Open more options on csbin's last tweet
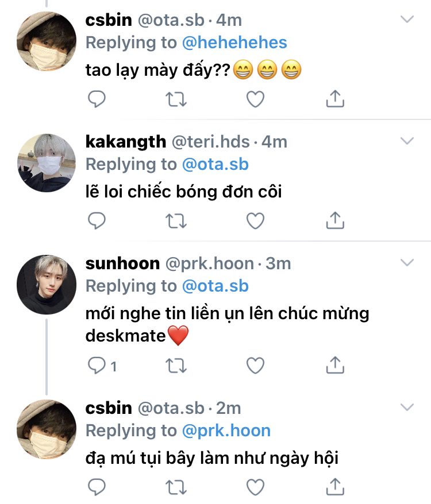The image size is (431, 504). (x=407, y=408)
